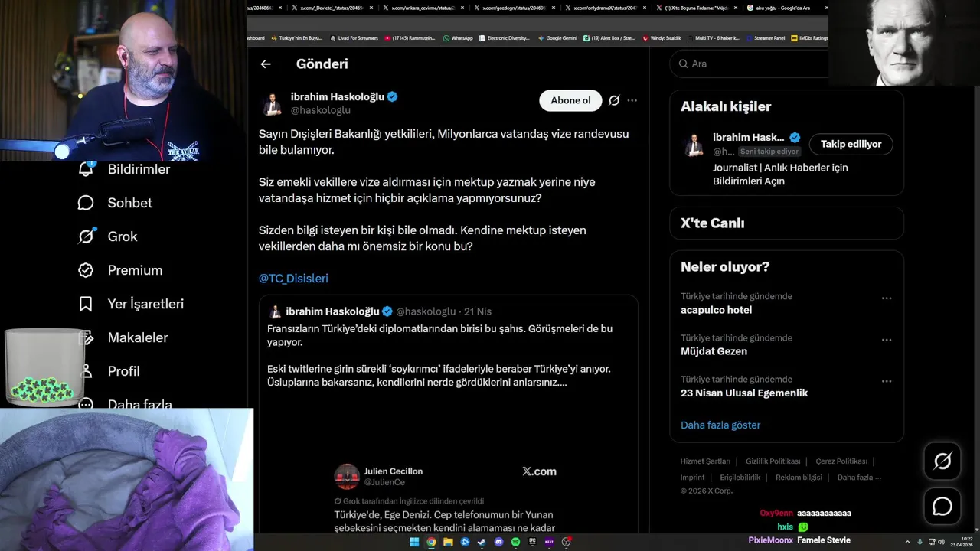Open options for acapulco hotel trend

click(x=887, y=298)
